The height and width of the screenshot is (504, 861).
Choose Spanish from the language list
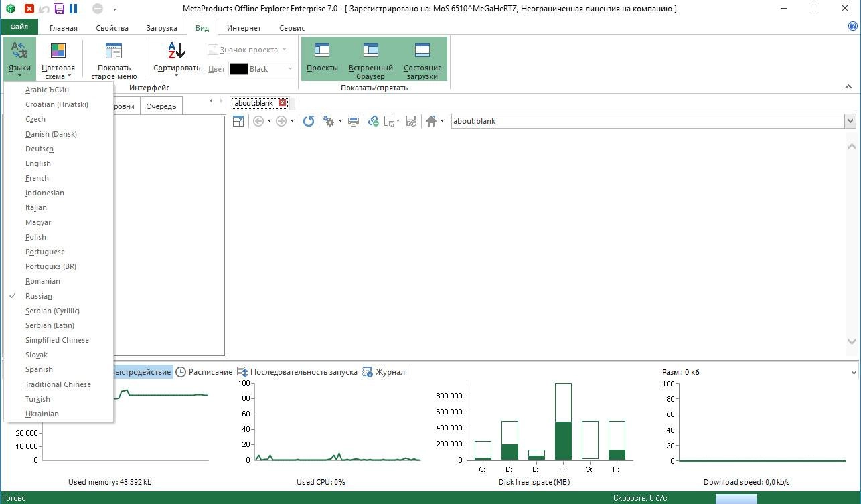(x=59, y=369)
